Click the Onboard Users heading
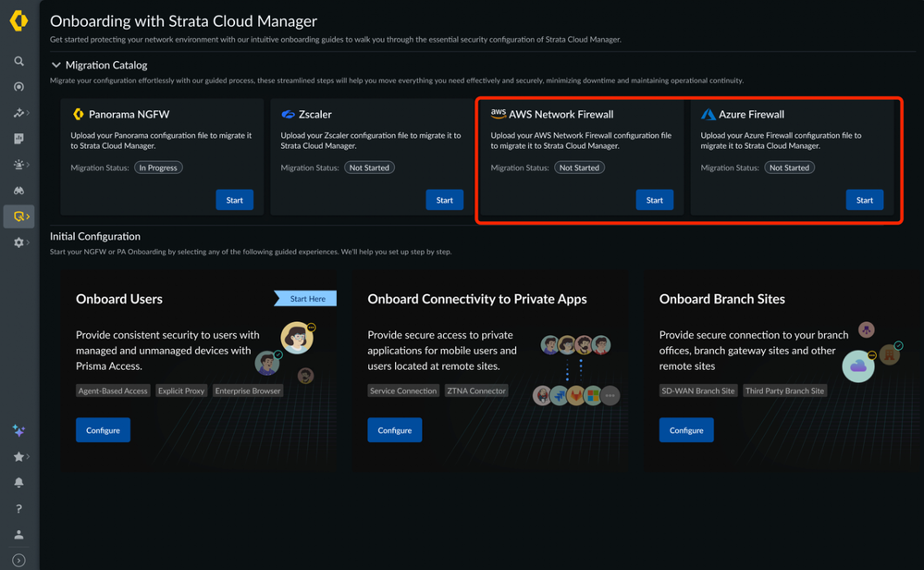 click(119, 299)
